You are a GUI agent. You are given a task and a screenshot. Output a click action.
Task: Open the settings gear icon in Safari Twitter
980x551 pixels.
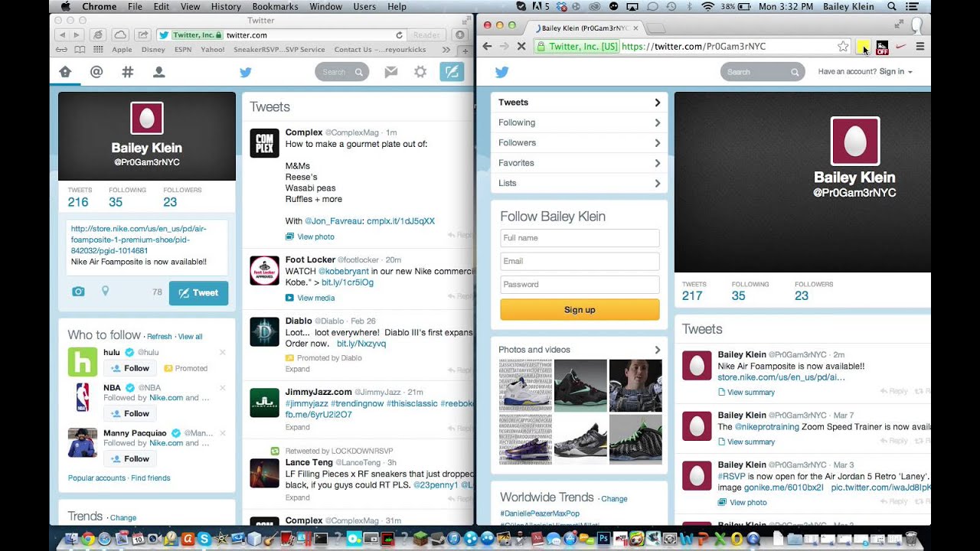click(420, 72)
